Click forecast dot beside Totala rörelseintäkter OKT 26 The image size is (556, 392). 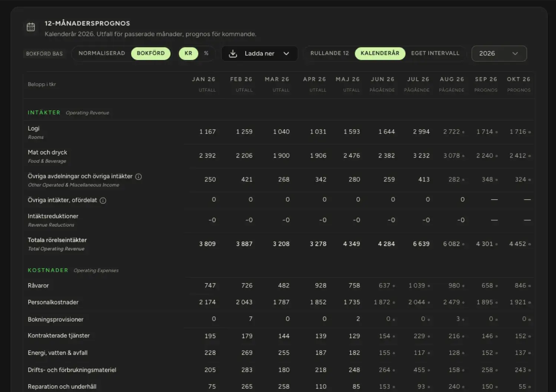[530, 244]
